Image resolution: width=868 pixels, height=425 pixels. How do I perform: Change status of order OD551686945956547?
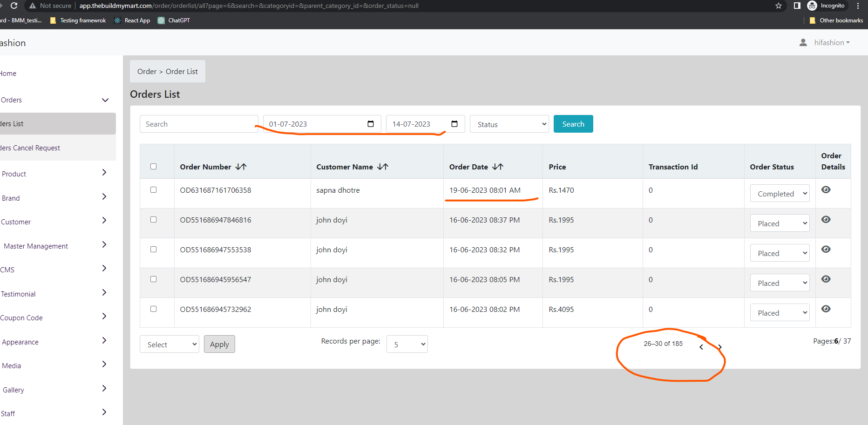pyautogui.click(x=780, y=283)
